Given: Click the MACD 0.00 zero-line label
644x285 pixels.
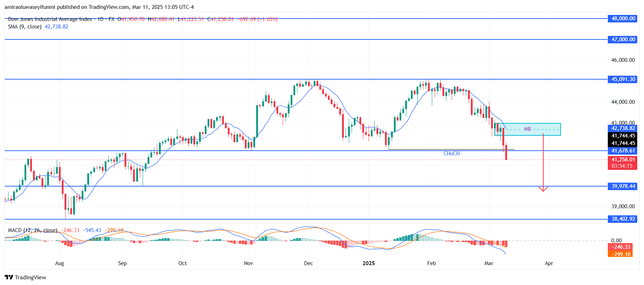Looking at the screenshot, I should tap(616, 241).
